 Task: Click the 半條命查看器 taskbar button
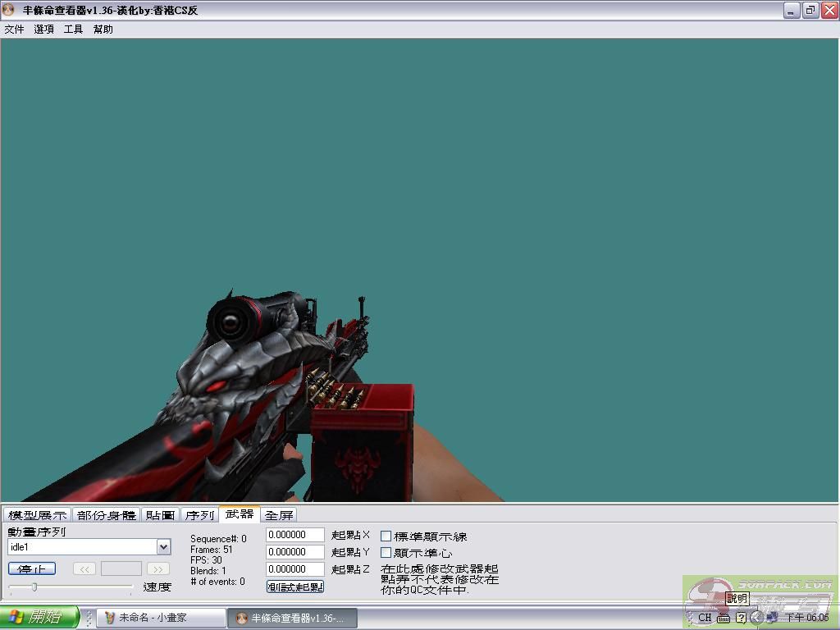(x=292, y=618)
